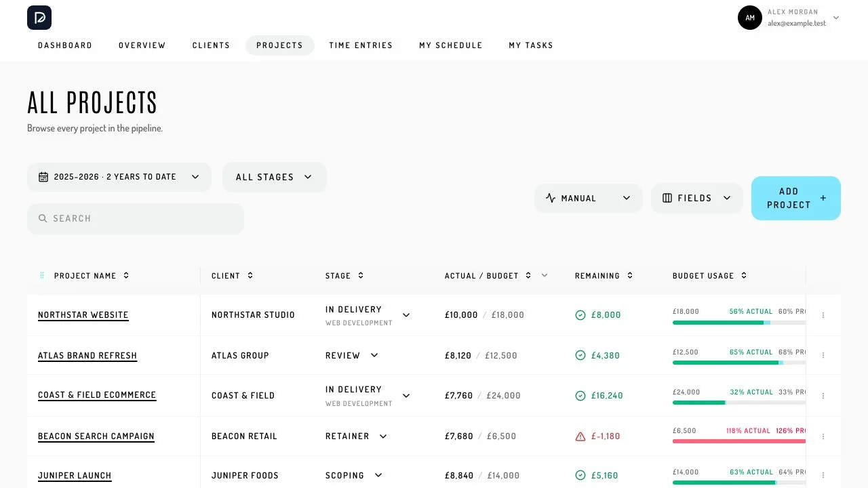The image size is (868, 488).
Task: Open the Time Entries tab
Action: click(361, 45)
